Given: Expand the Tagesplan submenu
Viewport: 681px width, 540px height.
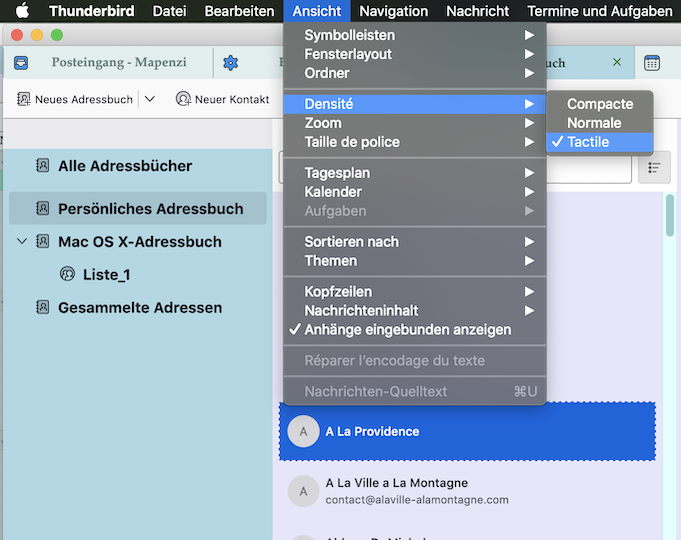Looking at the screenshot, I should click(414, 173).
